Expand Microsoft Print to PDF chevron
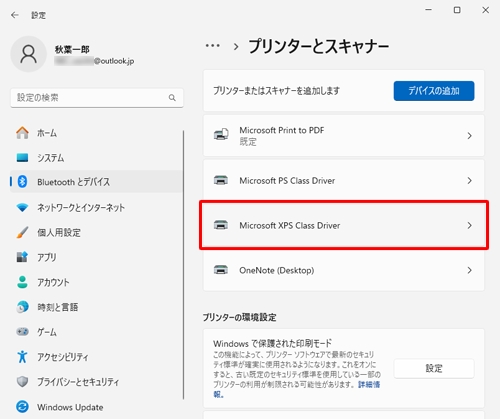Screen dimensions: 500x419 (469, 136)
